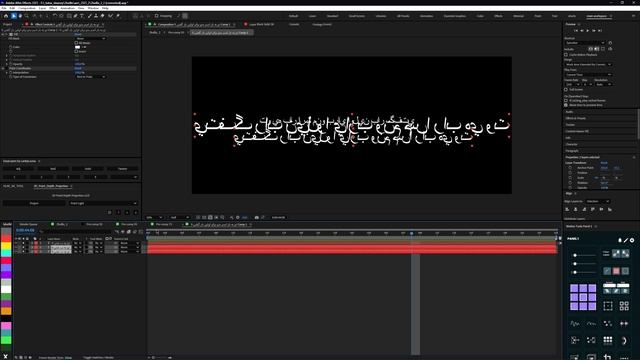Open the Effect menu

pyautogui.click(x=53, y=8)
